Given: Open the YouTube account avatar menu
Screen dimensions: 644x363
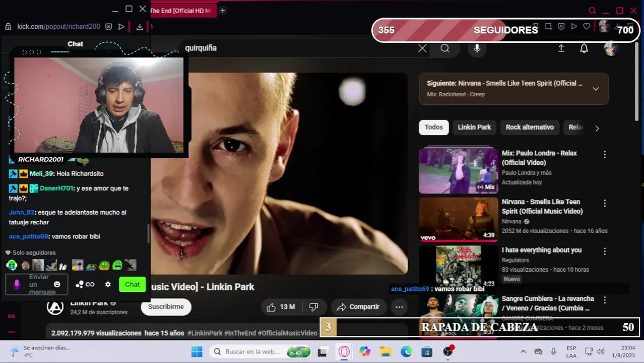Looking at the screenshot, I should 611,48.
